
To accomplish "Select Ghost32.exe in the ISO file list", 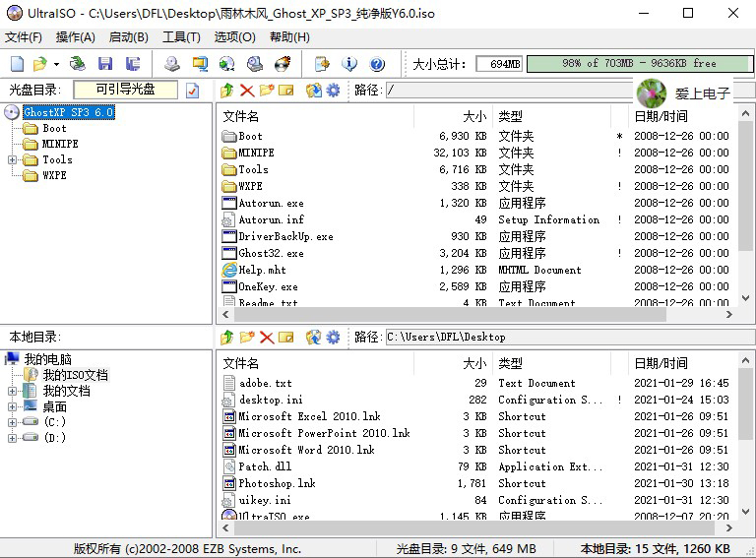I will pos(271,253).
